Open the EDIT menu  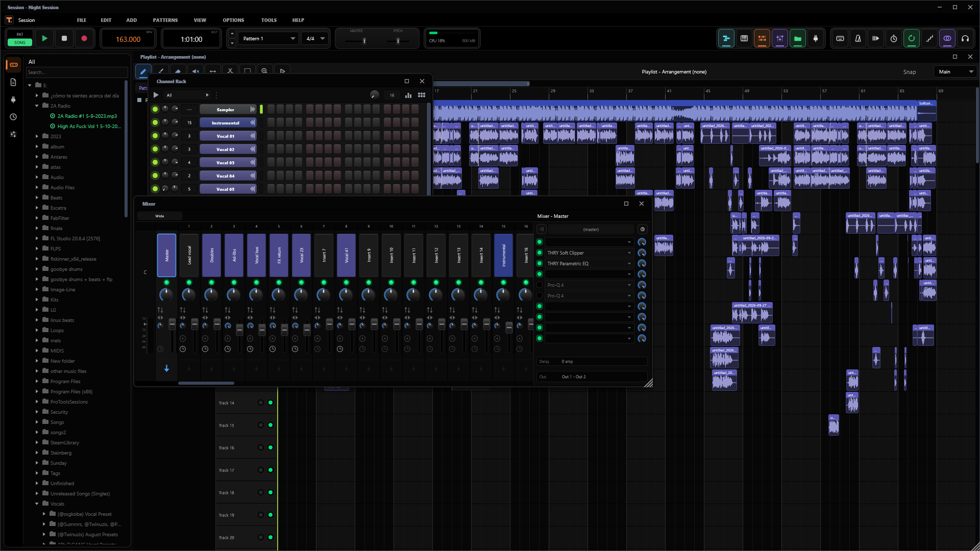coord(106,20)
